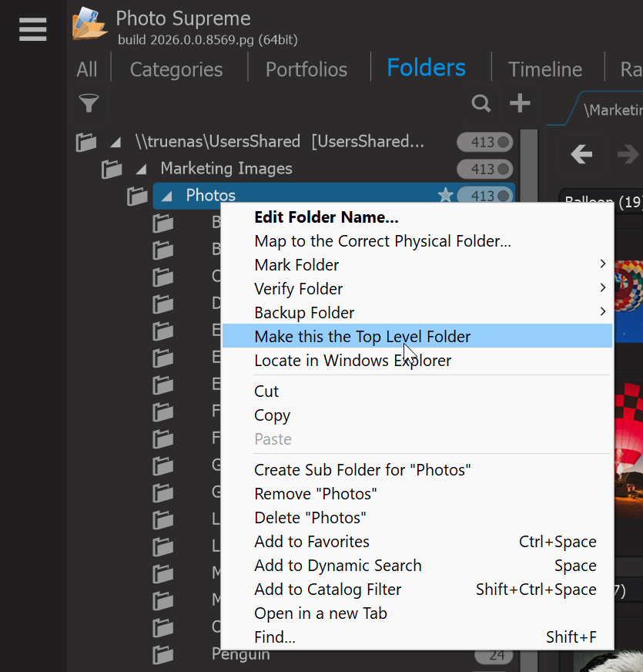Click the back arrow navigation icon
The height and width of the screenshot is (672, 643).
[x=581, y=154]
